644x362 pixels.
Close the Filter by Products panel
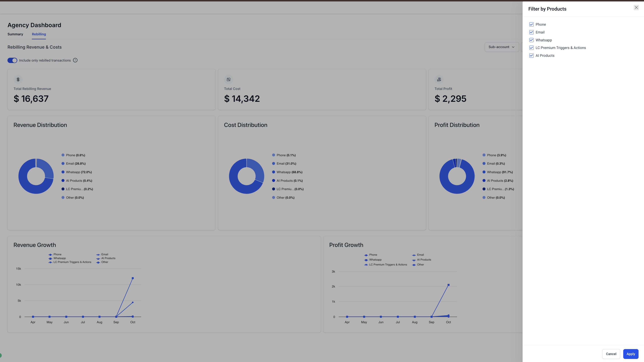(636, 7)
